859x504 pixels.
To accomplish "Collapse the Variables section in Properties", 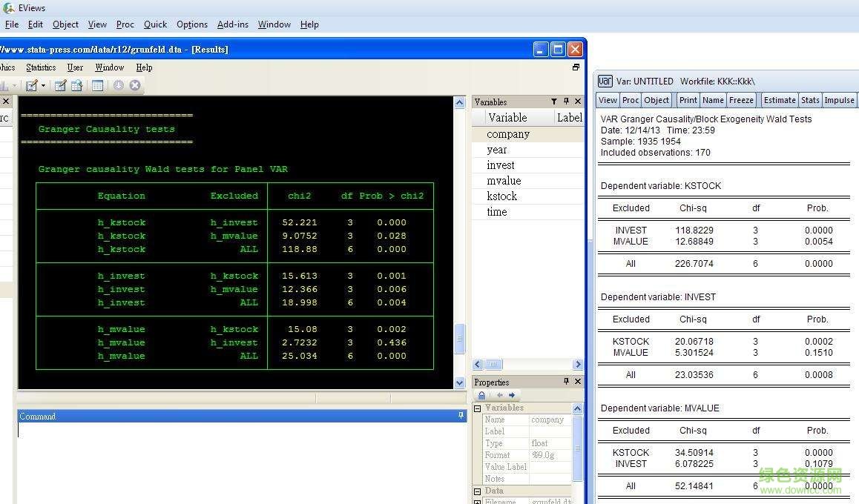I will coord(475,407).
